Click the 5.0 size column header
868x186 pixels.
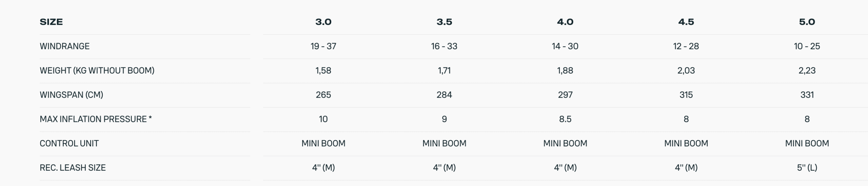click(807, 22)
